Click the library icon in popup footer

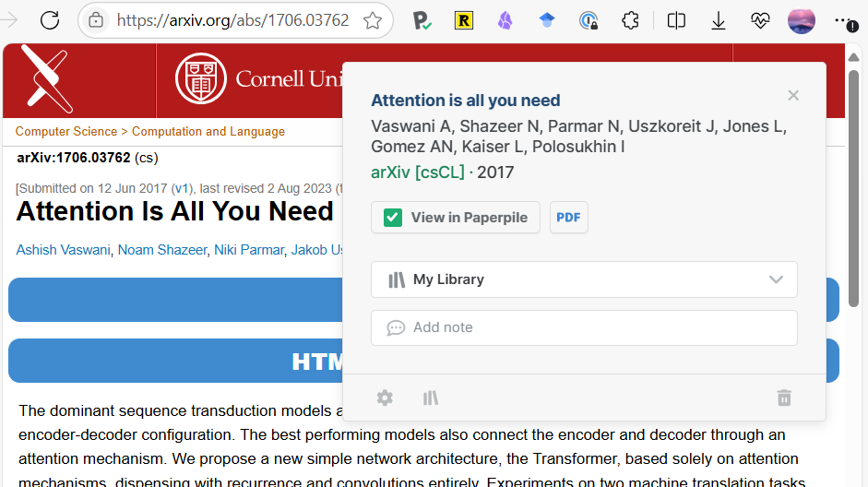[431, 398]
